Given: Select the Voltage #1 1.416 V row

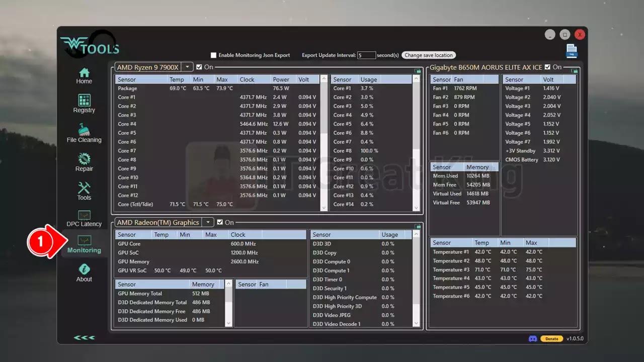Looking at the screenshot, I should [x=540, y=88].
